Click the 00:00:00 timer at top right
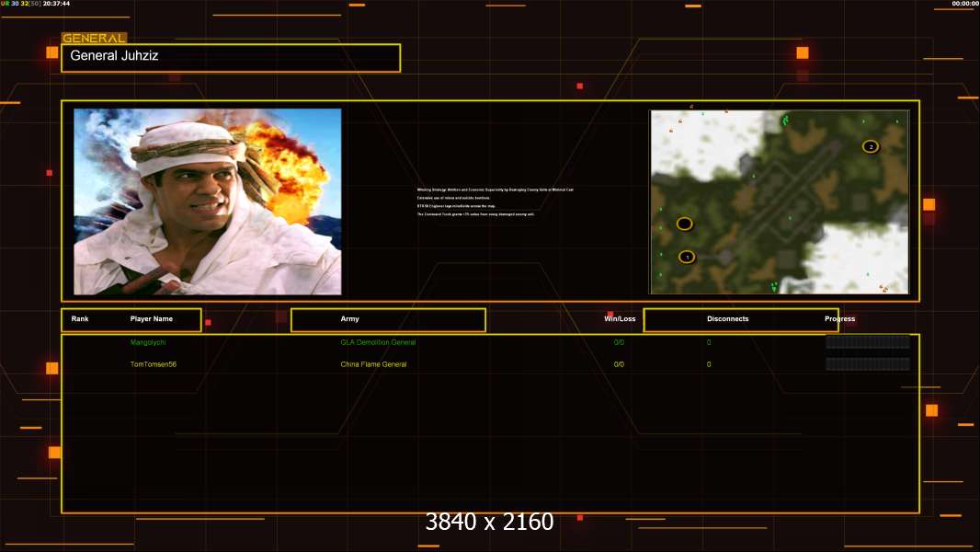Image resolution: width=980 pixels, height=552 pixels. click(x=965, y=4)
